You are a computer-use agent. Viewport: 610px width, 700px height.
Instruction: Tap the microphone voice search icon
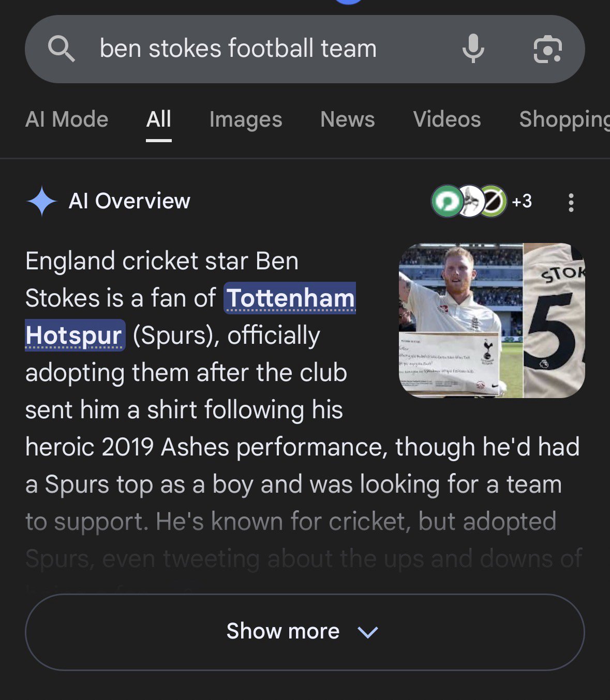[473, 49]
